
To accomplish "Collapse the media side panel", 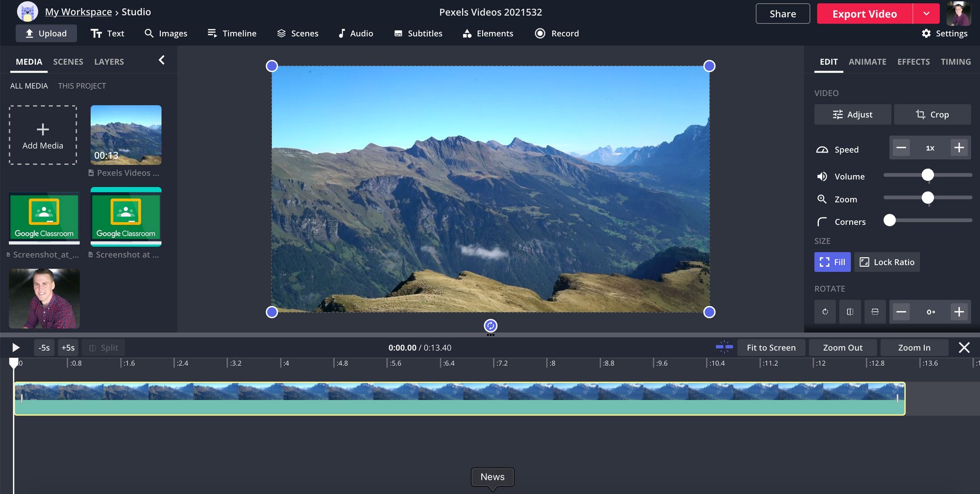I will [162, 60].
